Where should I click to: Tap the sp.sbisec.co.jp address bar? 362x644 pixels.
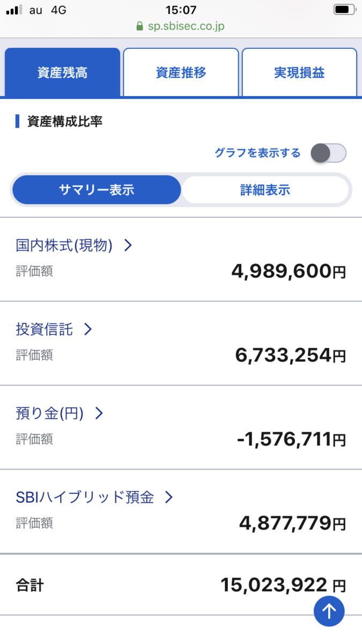tap(186, 26)
